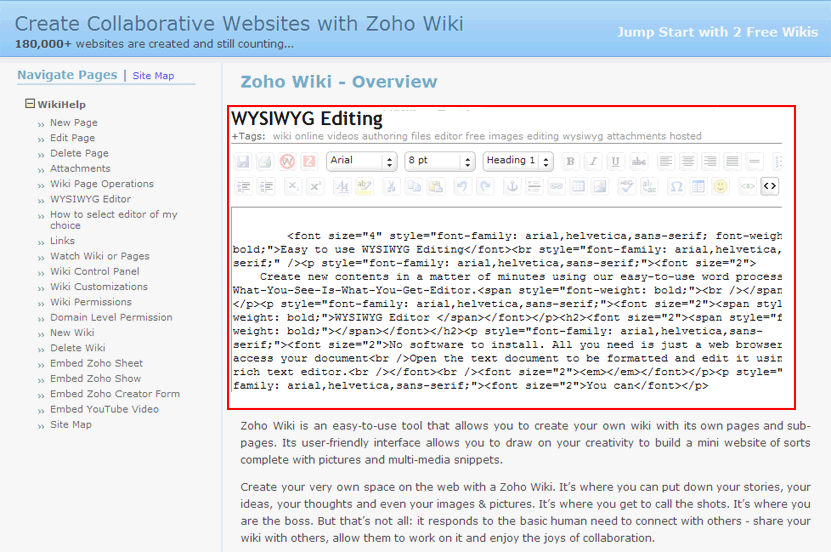Redo the last edit
The width and height of the screenshot is (831, 552).
coord(485,186)
